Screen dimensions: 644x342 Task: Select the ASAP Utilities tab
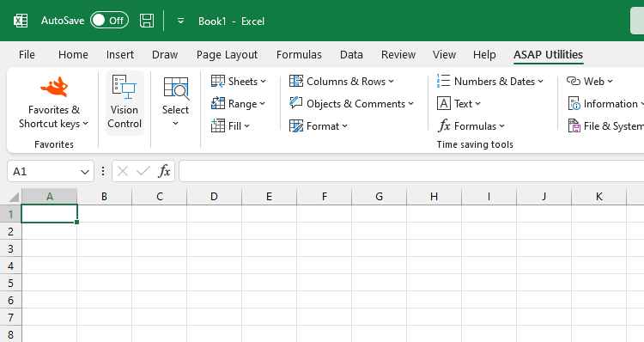click(x=548, y=55)
